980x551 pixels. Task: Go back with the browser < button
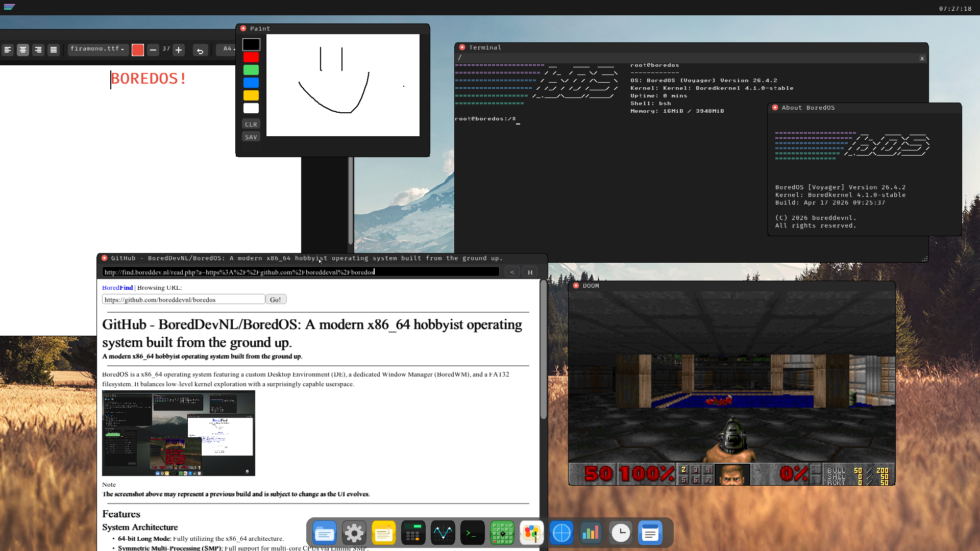pos(512,272)
